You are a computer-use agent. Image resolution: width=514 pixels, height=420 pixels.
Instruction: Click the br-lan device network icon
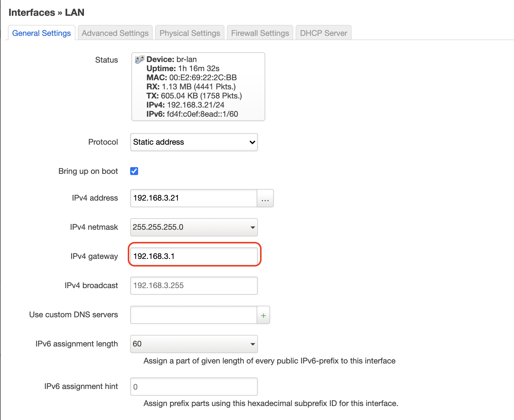point(139,59)
